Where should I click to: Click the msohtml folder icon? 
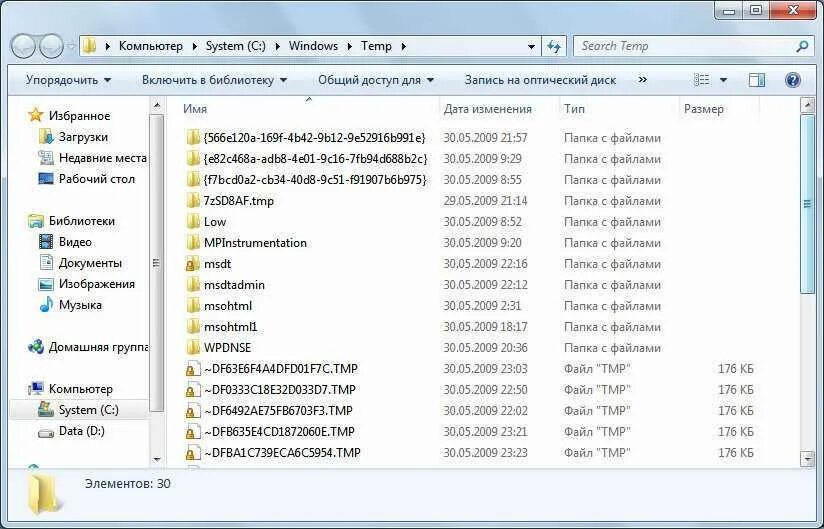point(193,306)
